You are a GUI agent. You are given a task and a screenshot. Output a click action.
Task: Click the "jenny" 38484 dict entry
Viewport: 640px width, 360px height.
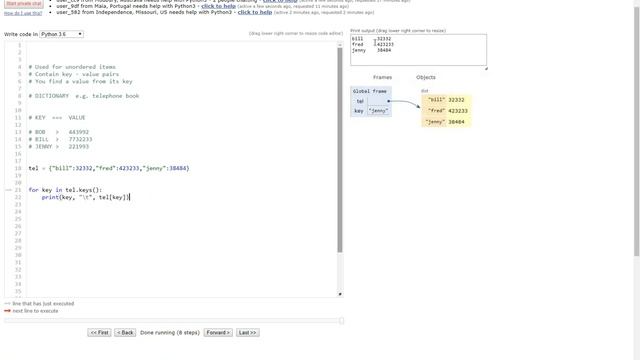(x=446, y=122)
